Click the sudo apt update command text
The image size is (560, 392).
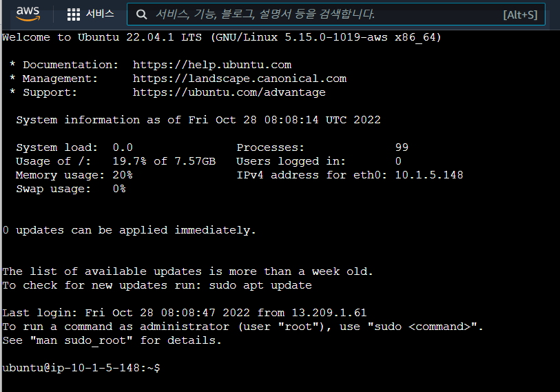260,285
